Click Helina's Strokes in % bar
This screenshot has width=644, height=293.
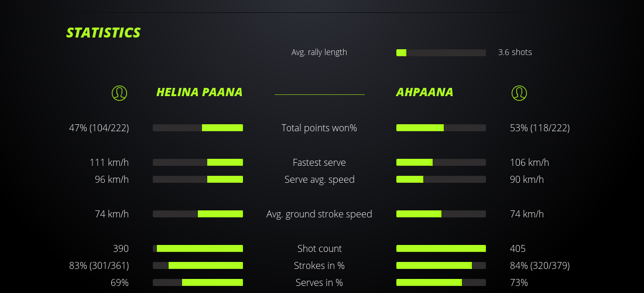pos(198,265)
